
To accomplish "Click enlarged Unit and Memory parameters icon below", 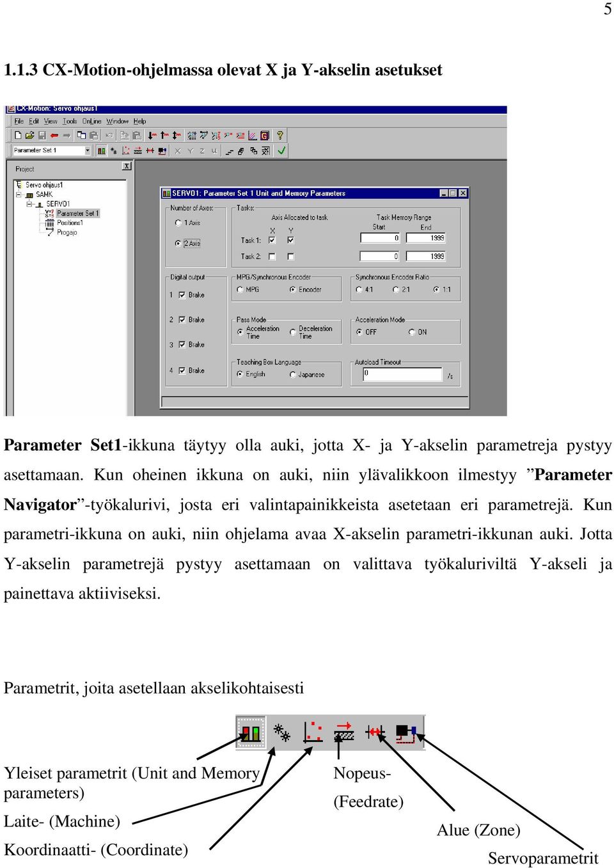I will click(x=251, y=732).
